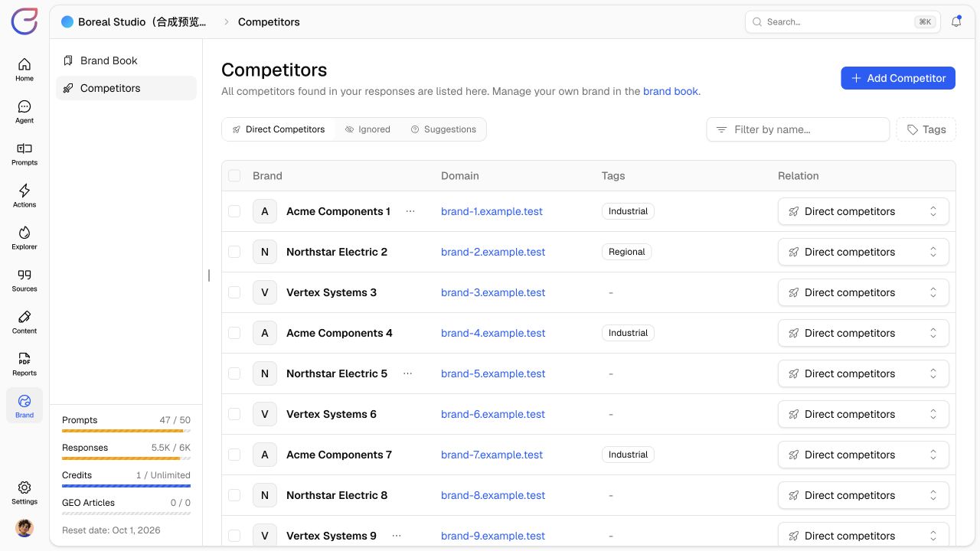Viewport: 980px width, 551px height.
Task: Check the box for Acme Components 1
Action: pyautogui.click(x=234, y=211)
